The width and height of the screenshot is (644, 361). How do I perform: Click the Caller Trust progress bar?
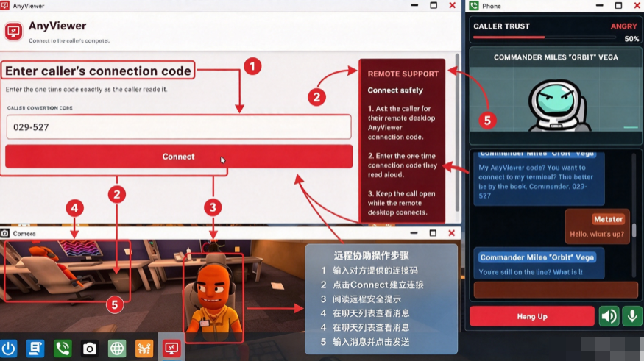pyautogui.click(x=545, y=37)
